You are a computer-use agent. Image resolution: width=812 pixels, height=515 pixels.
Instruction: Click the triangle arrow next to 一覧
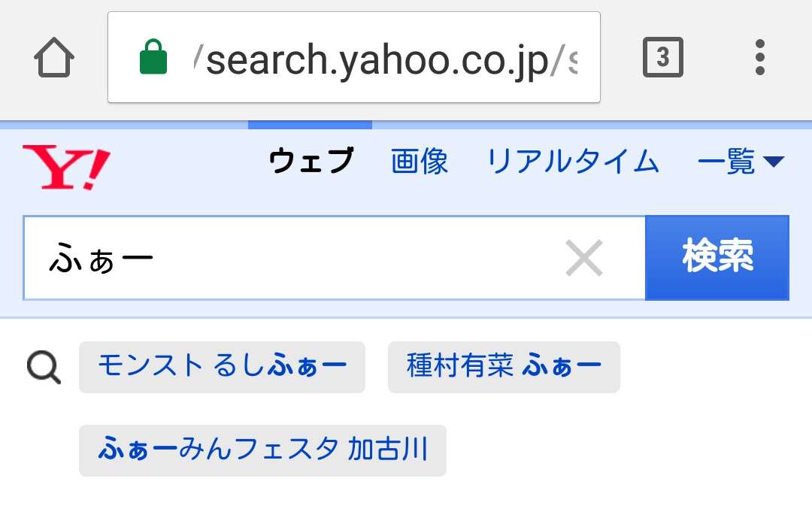pyautogui.click(x=774, y=162)
